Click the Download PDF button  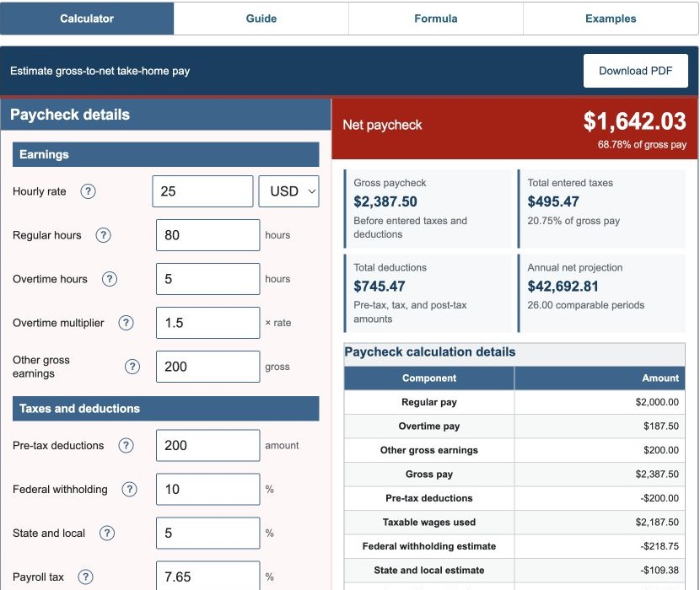pyautogui.click(x=635, y=71)
